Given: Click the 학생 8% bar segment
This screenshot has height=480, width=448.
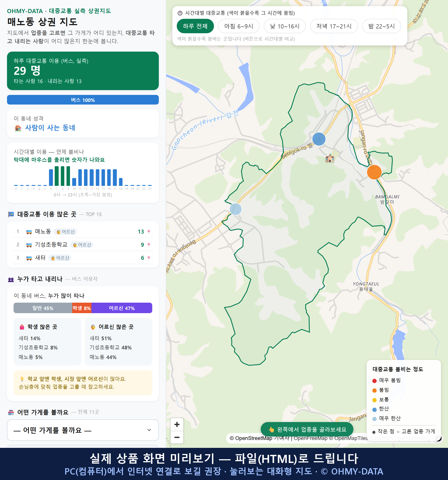Looking at the screenshot, I should (82, 308).
